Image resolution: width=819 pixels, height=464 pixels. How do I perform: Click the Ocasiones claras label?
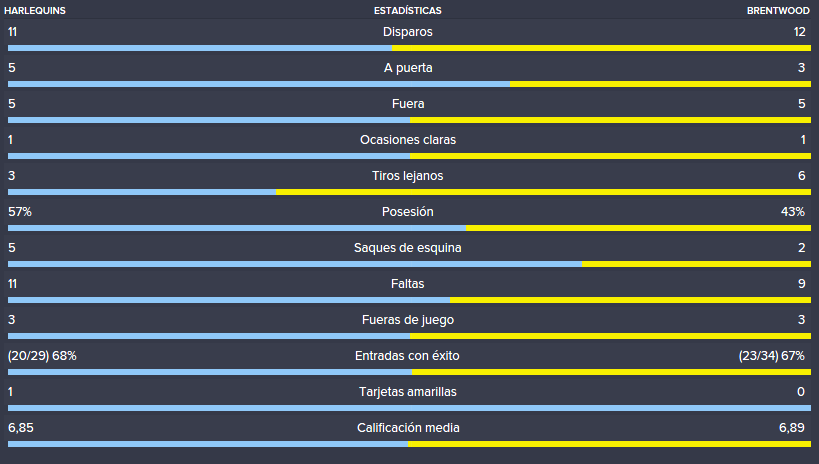[408, 140]
